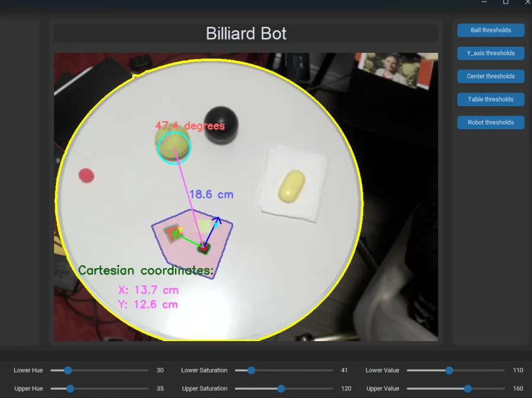The width and height of the screenshot is (532, 398).
Task: Select the Y_axis thresholds button
Action: pyautogui.click(x=490, y=53)
